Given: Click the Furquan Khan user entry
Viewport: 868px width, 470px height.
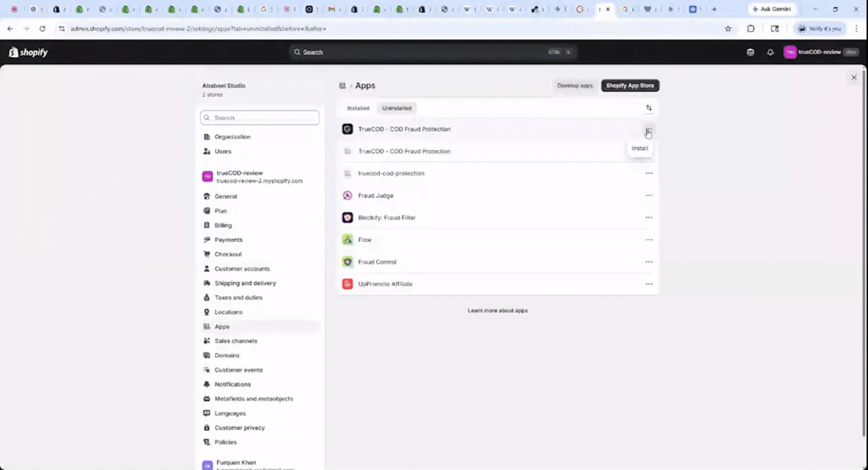Looking at the screenshot, I should coord(260,464).
